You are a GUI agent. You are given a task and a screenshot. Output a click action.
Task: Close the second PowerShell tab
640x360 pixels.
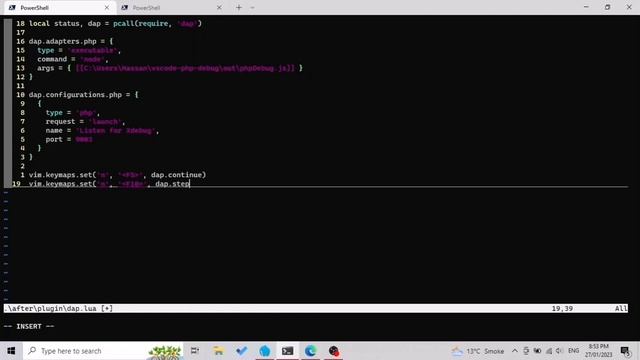(x=219, y=8)
